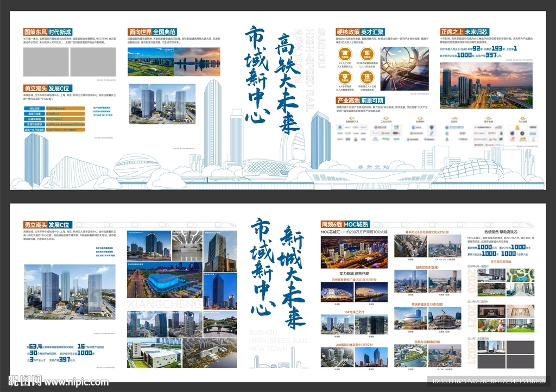Click the vertical '2020' timeline year marker
Screen dimensions: 556x392
point(472,281)
